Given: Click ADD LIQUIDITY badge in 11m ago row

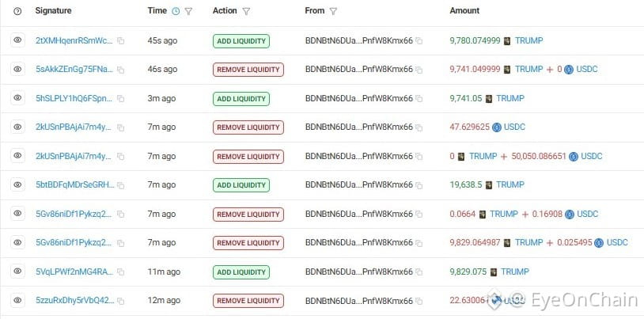Looking at the screenshot, I should (x=241, y=272).
